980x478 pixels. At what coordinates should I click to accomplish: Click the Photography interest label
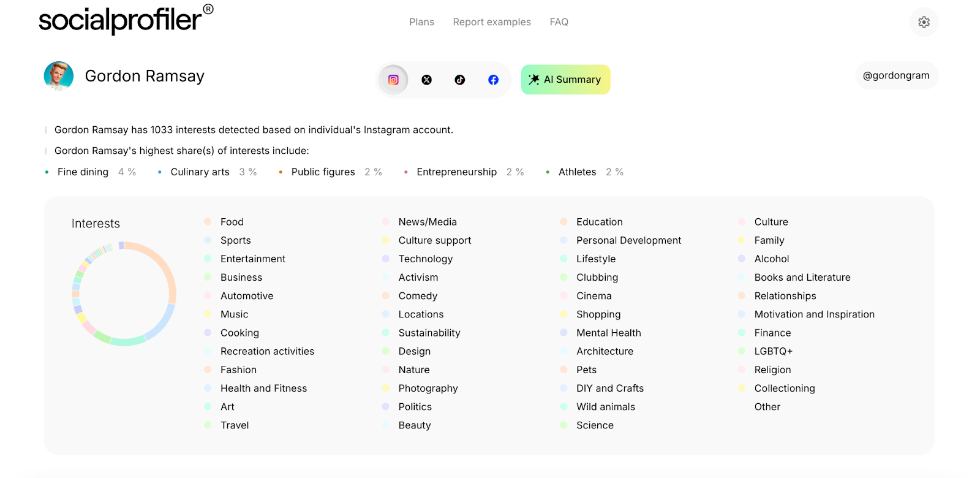click(x=428, y=389)
